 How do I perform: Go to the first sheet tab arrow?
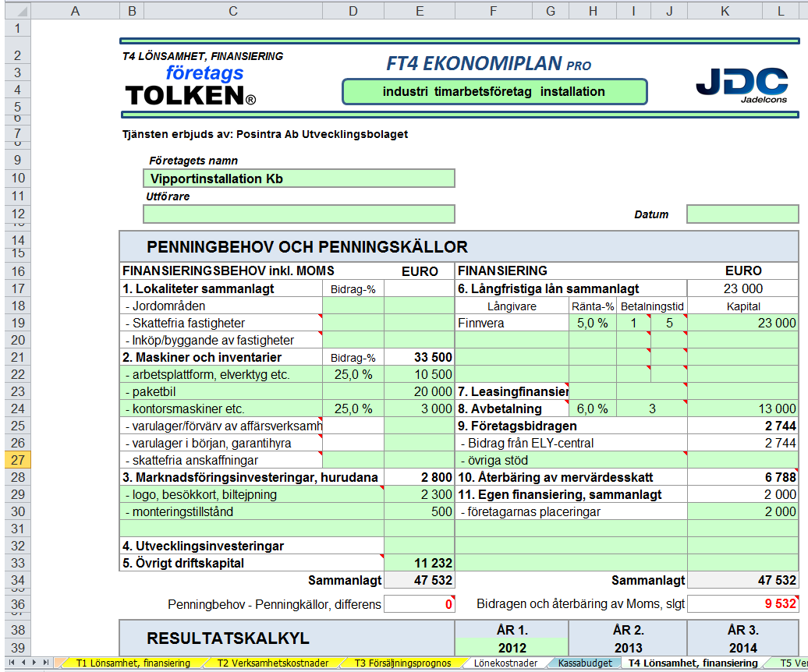[x=12, y=662]
